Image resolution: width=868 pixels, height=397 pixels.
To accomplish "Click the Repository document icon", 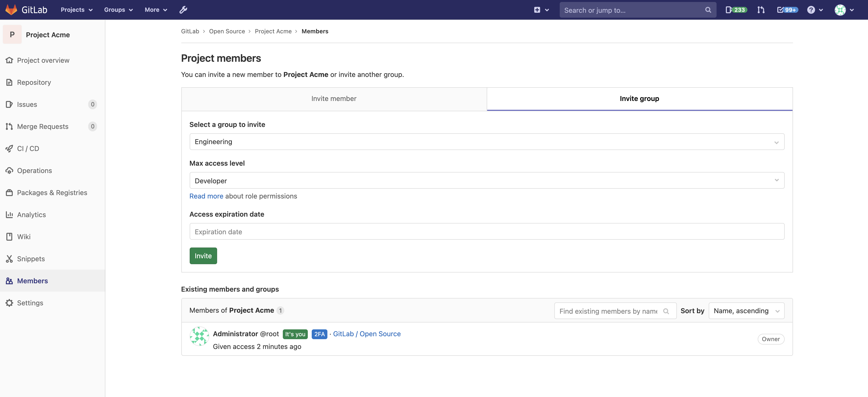I will tap(9, 82).
